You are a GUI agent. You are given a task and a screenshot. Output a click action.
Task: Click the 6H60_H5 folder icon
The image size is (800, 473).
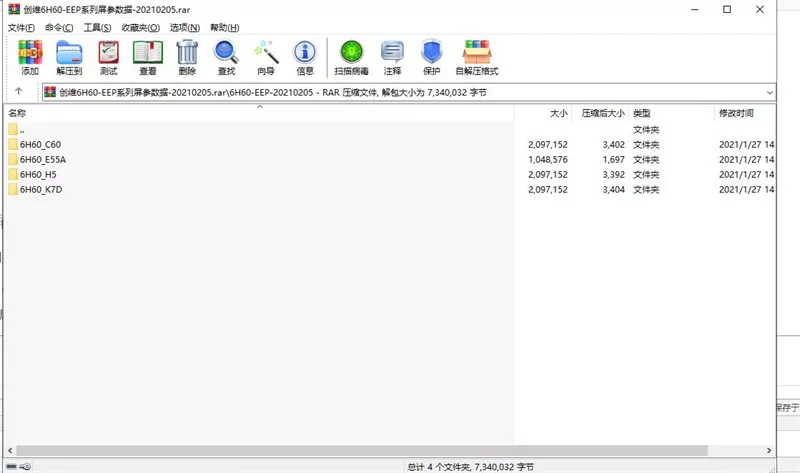point(13,175)
